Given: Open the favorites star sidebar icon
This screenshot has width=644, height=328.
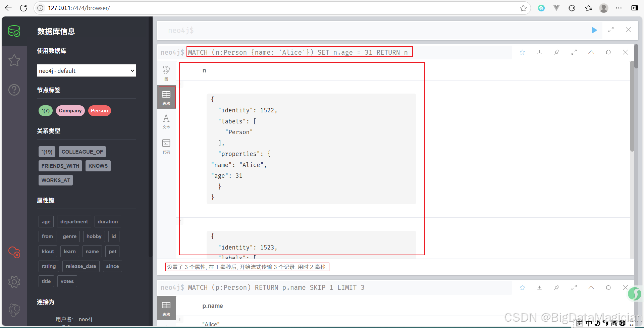Looking at the screenshot, I should [14, 60].
